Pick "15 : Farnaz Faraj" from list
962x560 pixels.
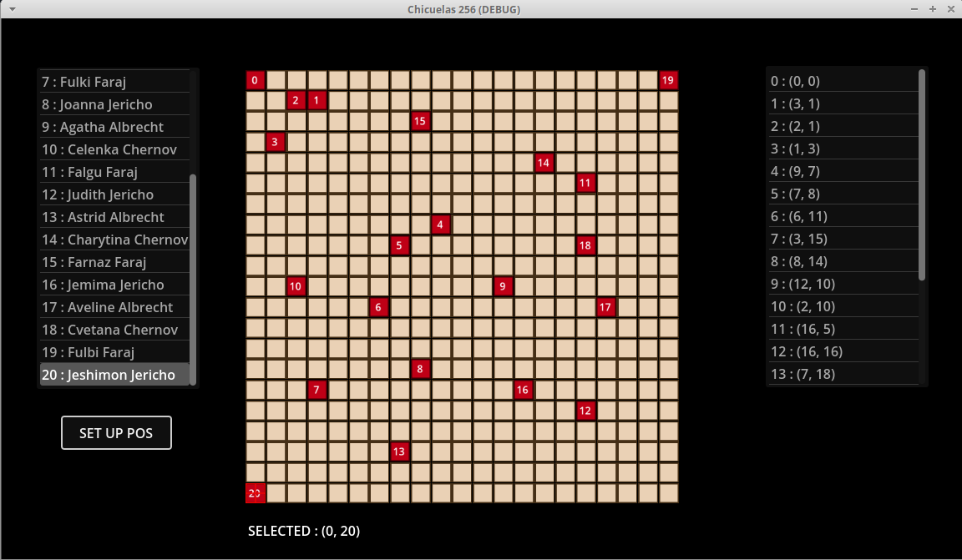click(114, 262)
